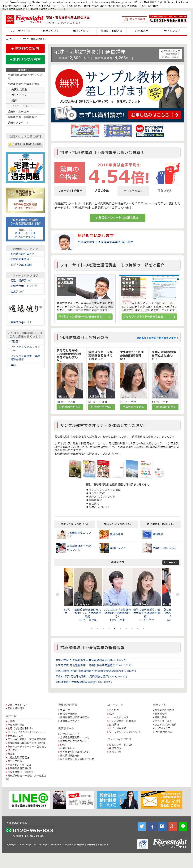193x868 pixels.
Task: Select the first carousel pagination dot
Action: (x=92, y=628)
